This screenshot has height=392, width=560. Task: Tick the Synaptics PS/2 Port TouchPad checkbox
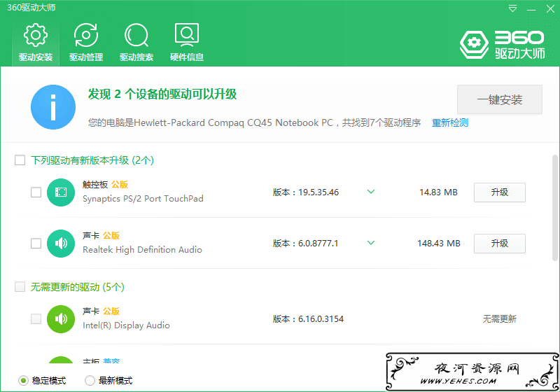(36, 192)
